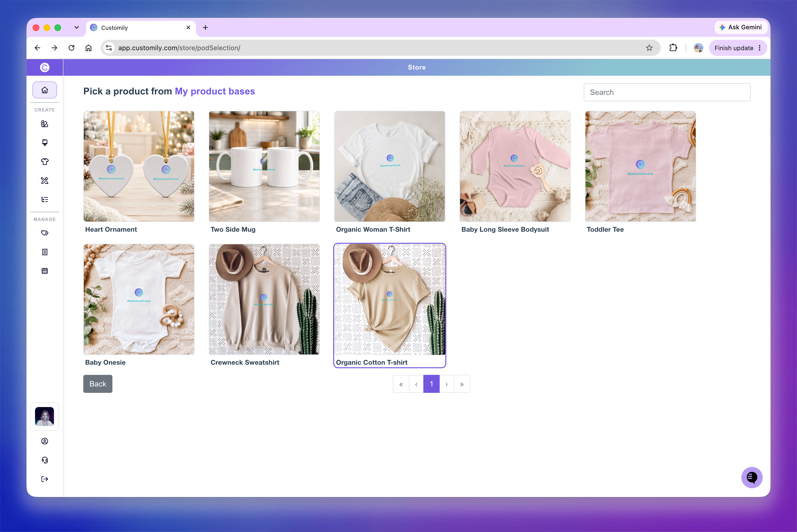Select the Two Side Mug product
The width and height of the screenshot is (797, 532).
[x=264, y=172]
